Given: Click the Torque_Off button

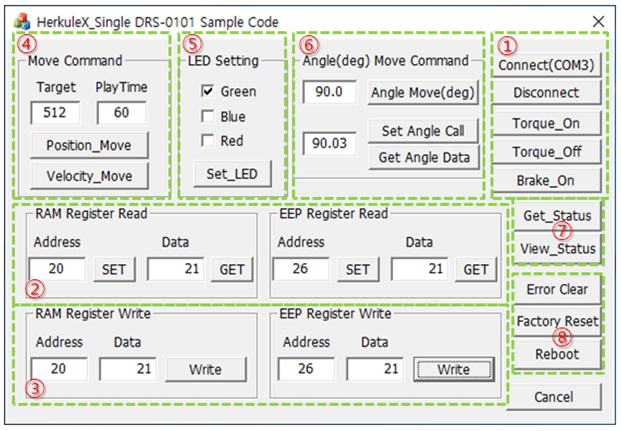Looking at the screenshot, I should 546,151.
